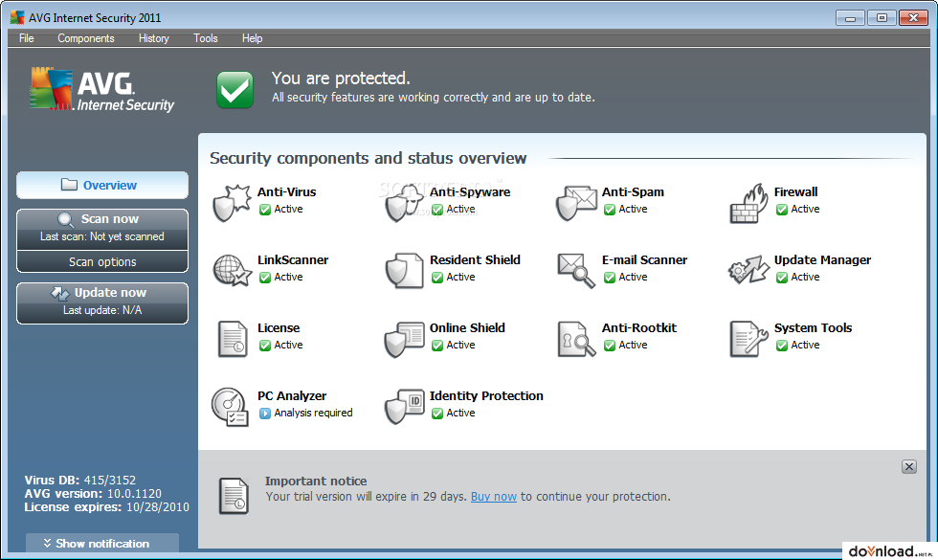Click the E-mail Scanner magnifier icon

click(x=576, y=270)
